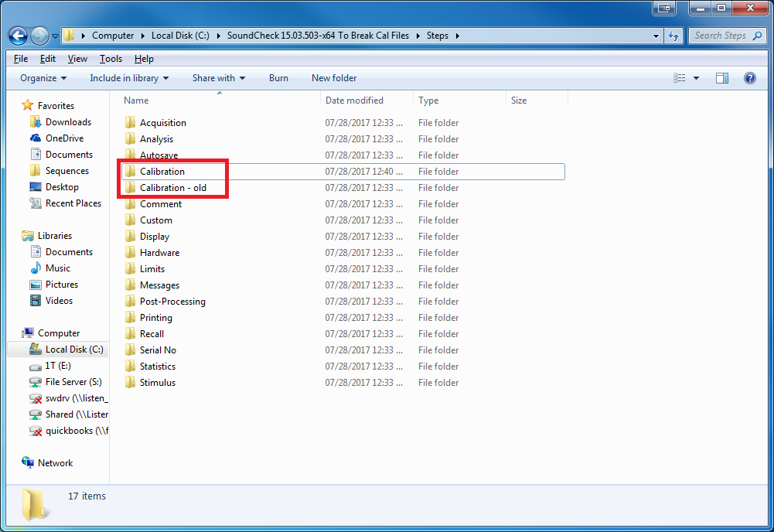
Task: Sort by the Size column
Action: [519, 101]
